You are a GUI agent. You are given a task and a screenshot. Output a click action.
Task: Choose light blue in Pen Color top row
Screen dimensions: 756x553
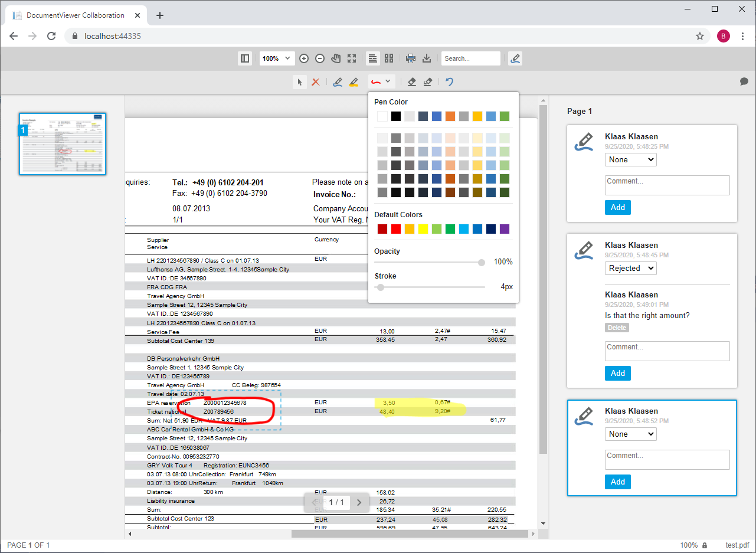(491, 116)
